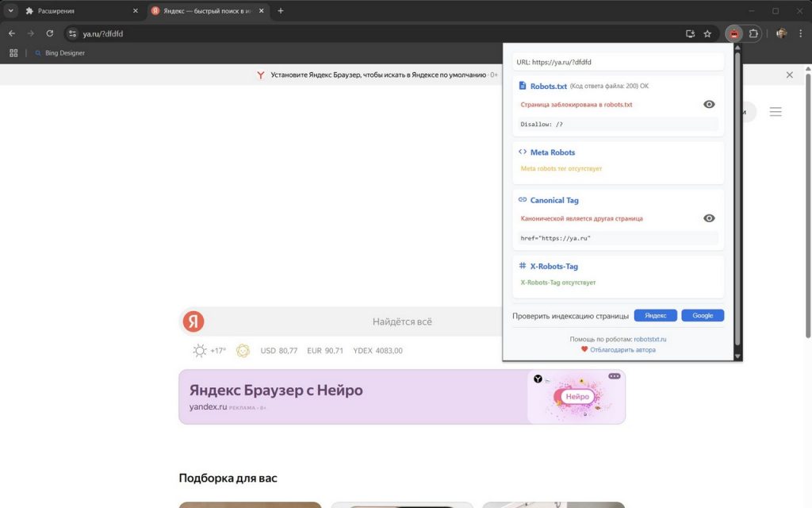Bookmark this page with the star icon
This screenshot has height=508, width=812.
point(707,33)
